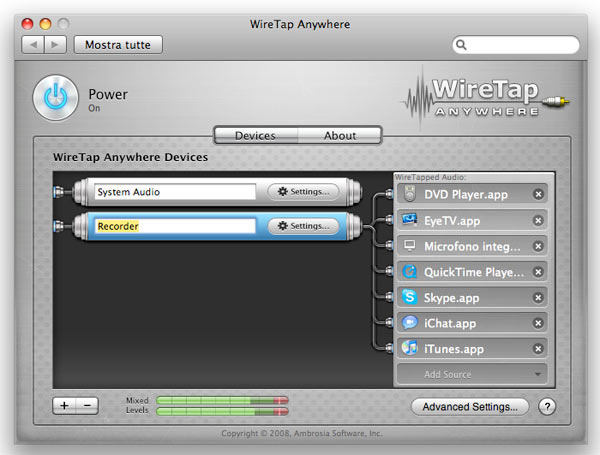This screenshot has width=600, height=455.
Task: Select the Devices tab
Action: coord(255,136)
